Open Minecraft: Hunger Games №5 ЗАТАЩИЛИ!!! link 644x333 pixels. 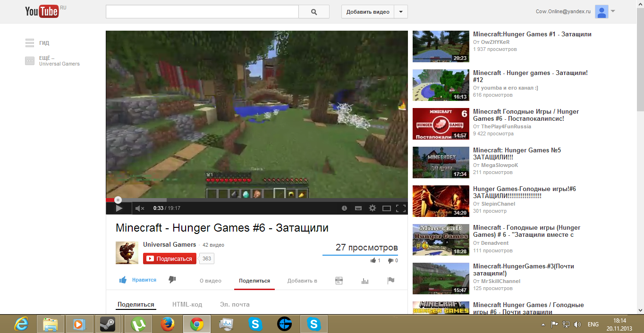[517, 154]
